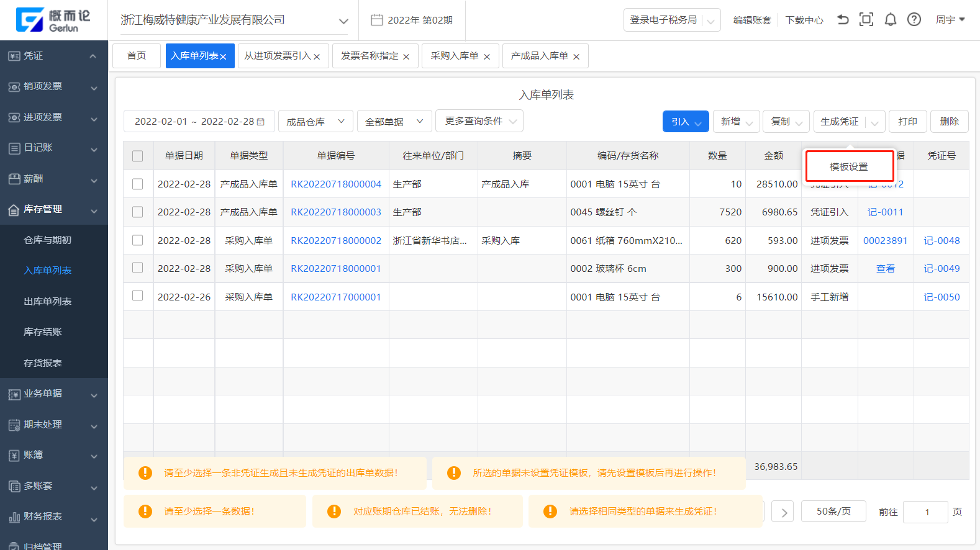
Task: Click the 进项发票 sidebar icon
Action: coord(14,117)
